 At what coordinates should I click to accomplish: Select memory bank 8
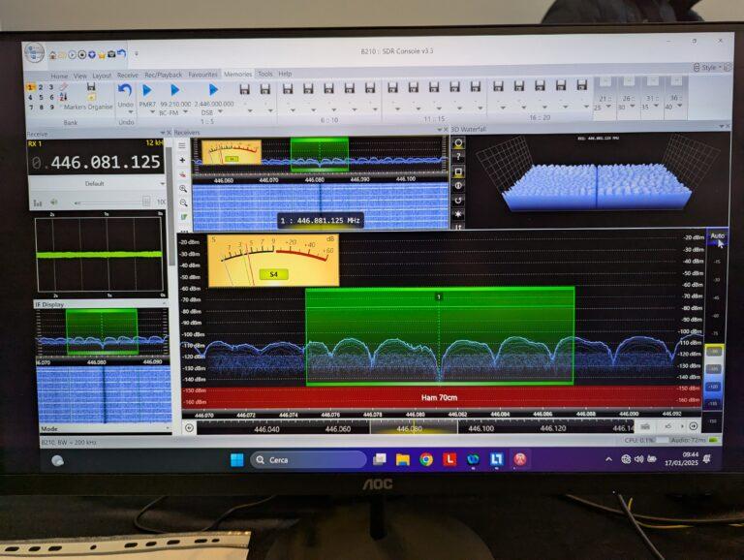click(42, 108)
